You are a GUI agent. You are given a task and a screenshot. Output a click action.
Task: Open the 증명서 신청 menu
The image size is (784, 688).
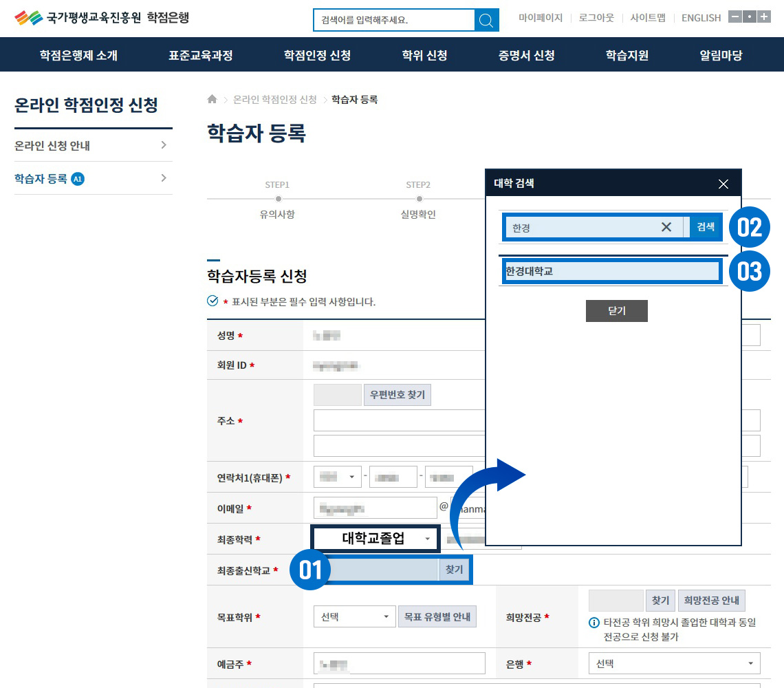(x=526, y=55)
